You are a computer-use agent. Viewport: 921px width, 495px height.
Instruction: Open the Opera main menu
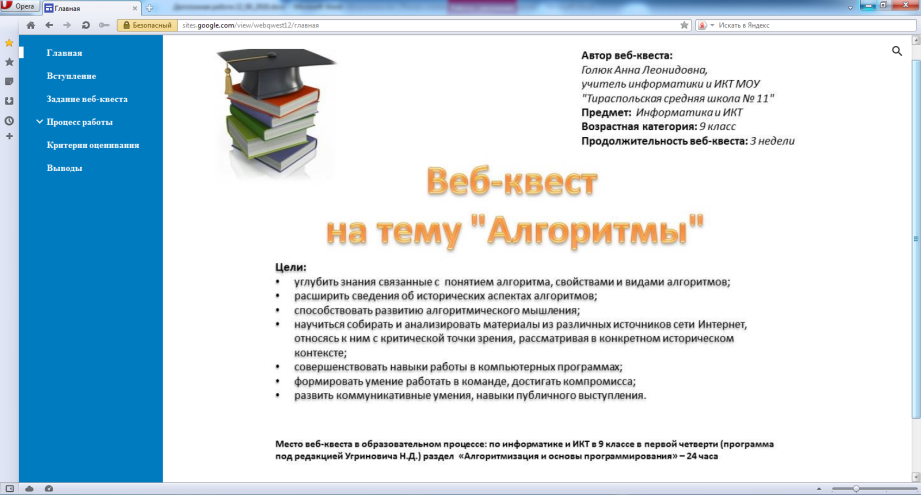pyautogui.click(x=20, y=6)
